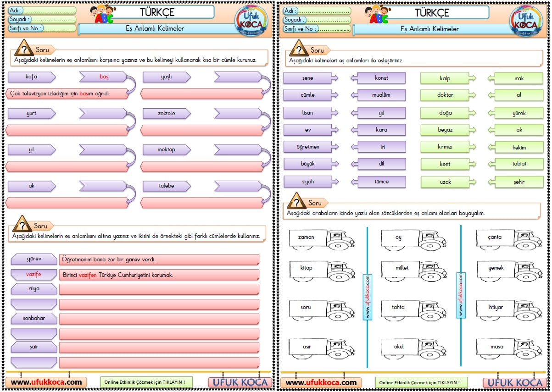The width and height of the screenshot is (552, 392).
Task: Select the word box görev
Action: click(34, 259)
